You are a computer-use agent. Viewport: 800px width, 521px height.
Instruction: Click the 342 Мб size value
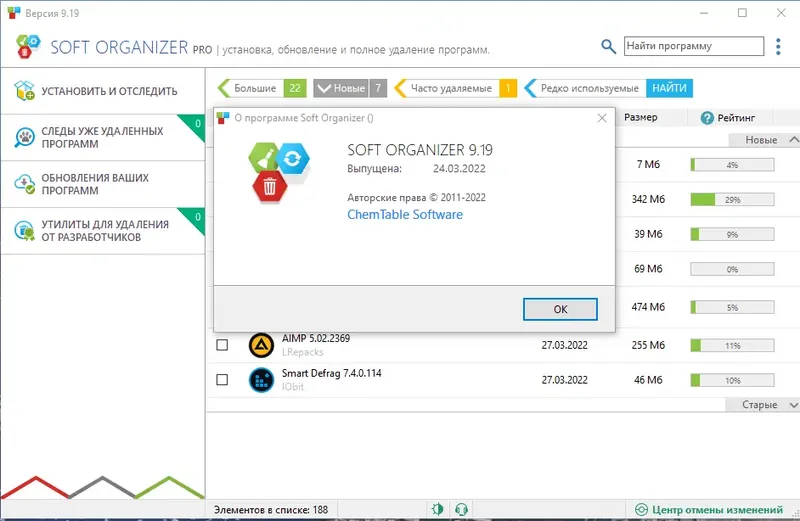(x=648, y=199)
